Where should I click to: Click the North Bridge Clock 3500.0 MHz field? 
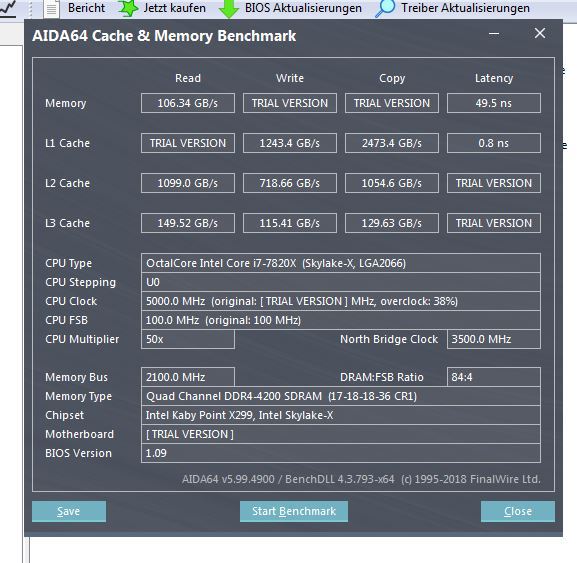[493, 339]
